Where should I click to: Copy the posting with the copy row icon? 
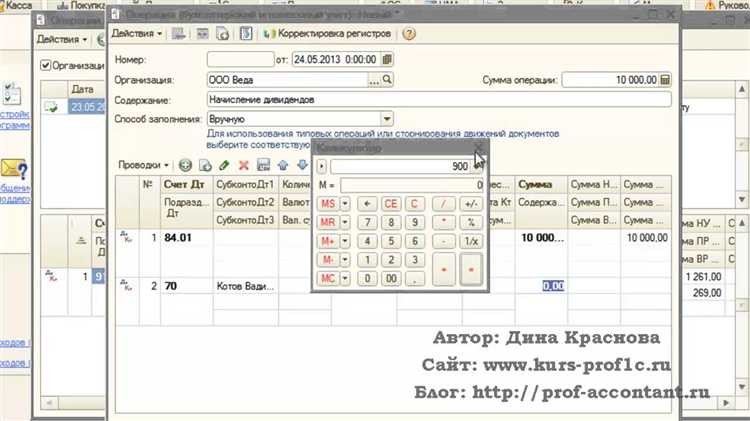click(205, 165)
